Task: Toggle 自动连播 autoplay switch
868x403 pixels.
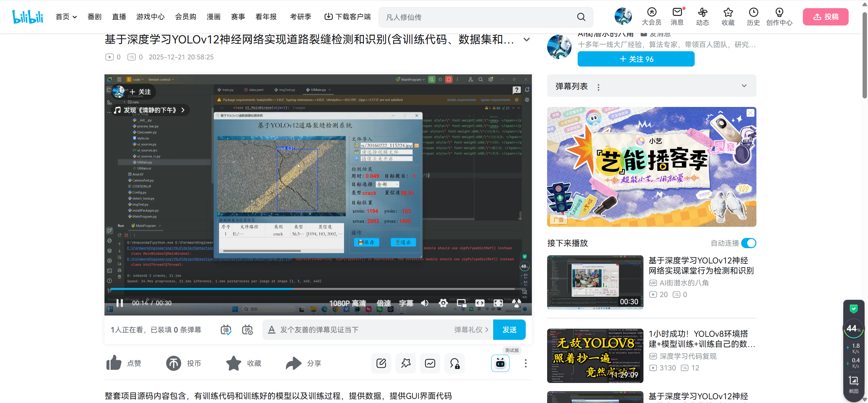Action: [749, 243]
